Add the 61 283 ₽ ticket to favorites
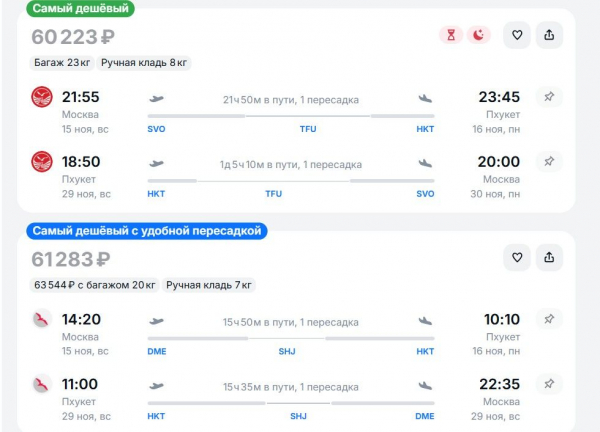Viewport: 600px width, 432px height. coord(517,258)
